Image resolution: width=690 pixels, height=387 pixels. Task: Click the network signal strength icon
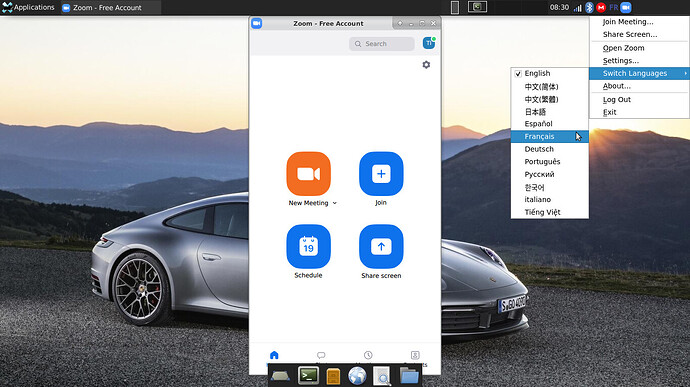point(578,8)
